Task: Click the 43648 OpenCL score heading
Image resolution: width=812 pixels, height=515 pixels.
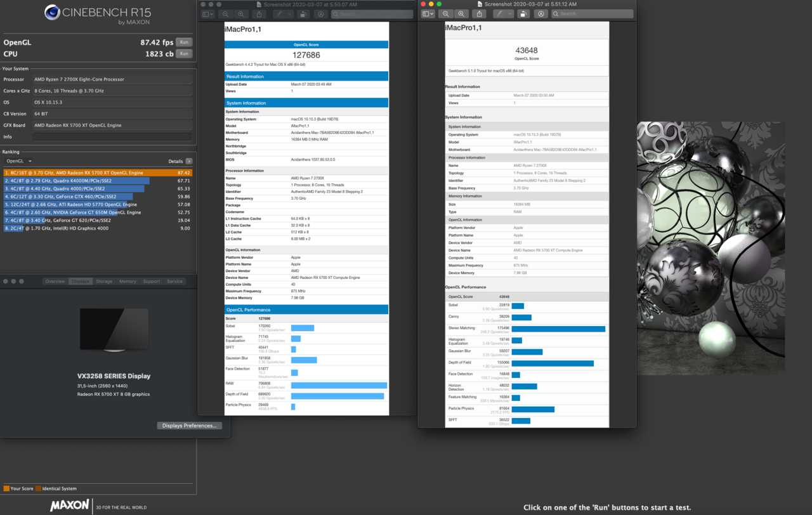Action: [527, 50]
